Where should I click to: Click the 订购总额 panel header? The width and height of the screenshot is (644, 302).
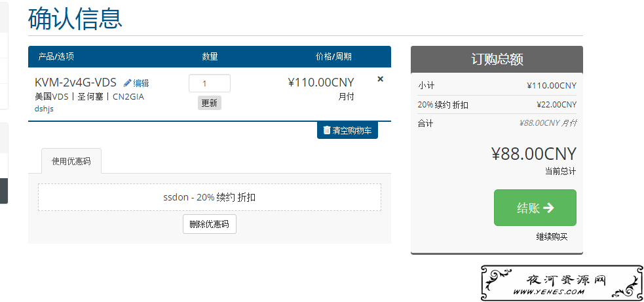pos(497,59)
